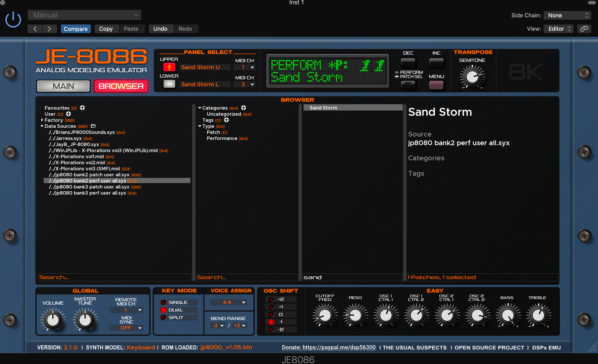Click the add User bank plus icon

click(x=68, y=114)
